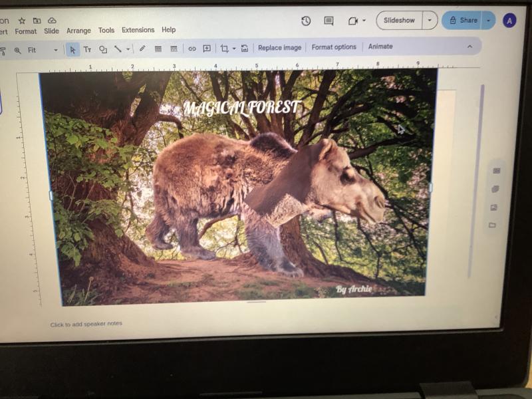Choose the Text box tool
The width and height of the screenshot is (532, 399).
(x=87, y=49)
